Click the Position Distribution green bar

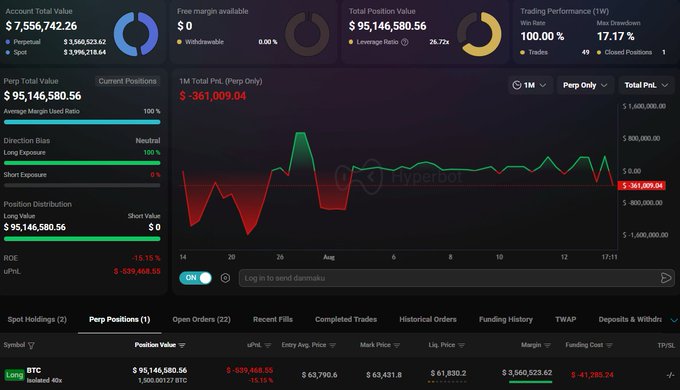coord(82,239)
